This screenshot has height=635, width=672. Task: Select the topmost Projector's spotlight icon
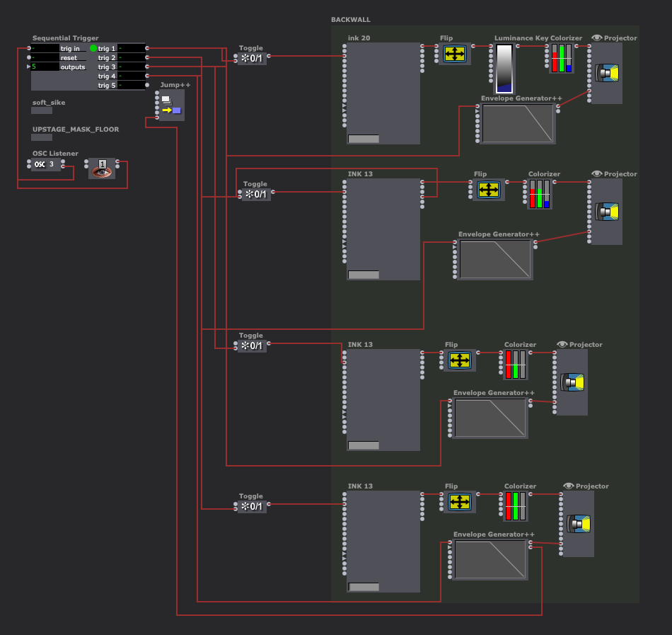click(607, 73)
